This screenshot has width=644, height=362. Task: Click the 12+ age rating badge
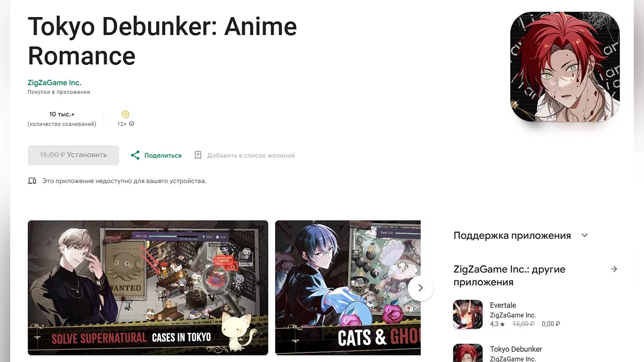pyautogui.click(x=126, y=114)
